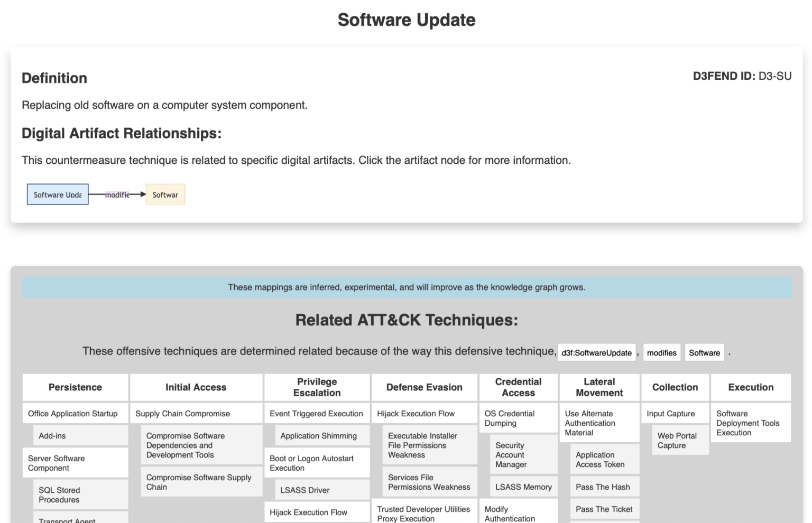This screenshot has height=523, width=812.
Task: Open Web Portal Capture sub-technique
Action: coord(677,440)
